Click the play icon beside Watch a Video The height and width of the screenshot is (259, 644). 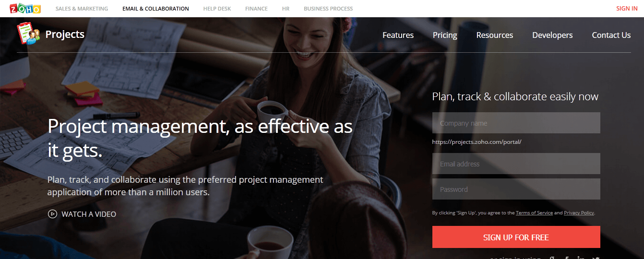pos(52,214)
